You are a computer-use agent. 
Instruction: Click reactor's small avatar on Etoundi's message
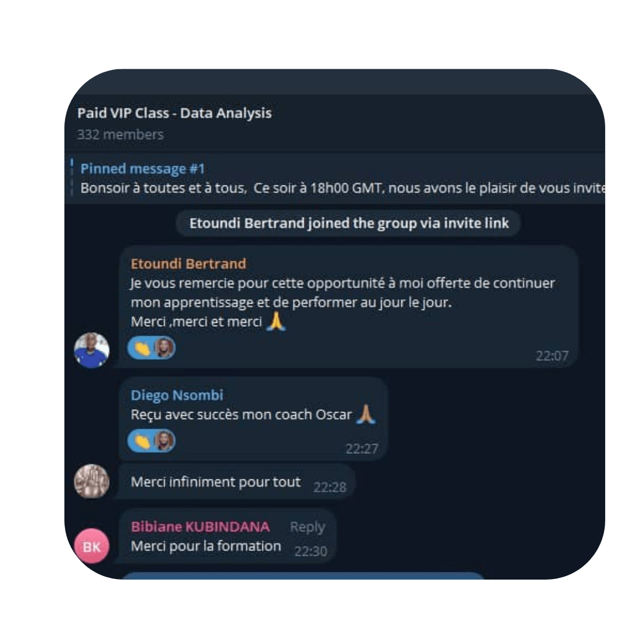pos(164,348)
